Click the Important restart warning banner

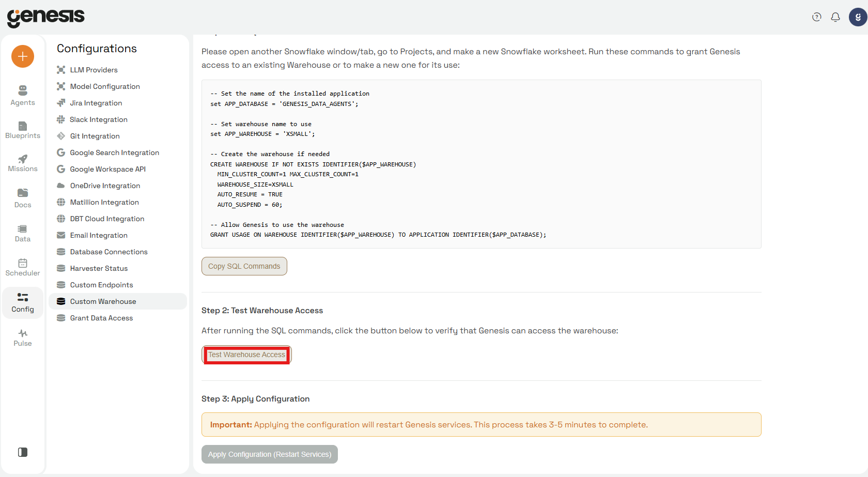(482, 425)
